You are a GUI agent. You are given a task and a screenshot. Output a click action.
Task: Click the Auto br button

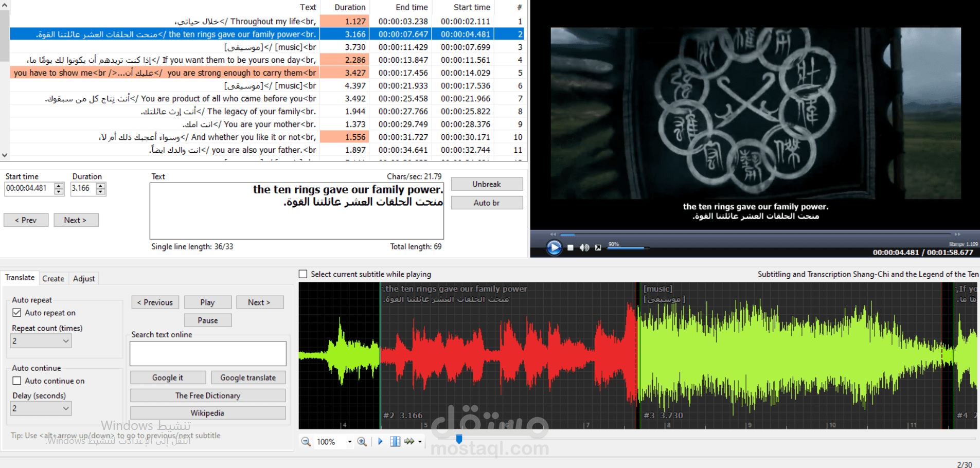[x=487, y=203]
